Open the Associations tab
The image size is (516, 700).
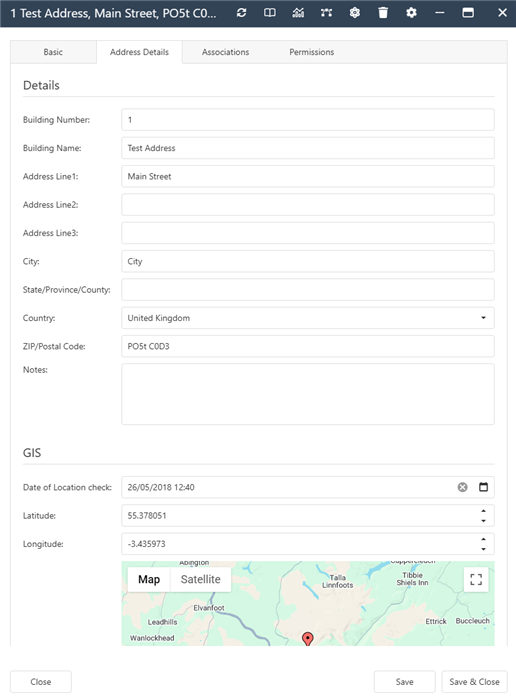pos(225,52)
